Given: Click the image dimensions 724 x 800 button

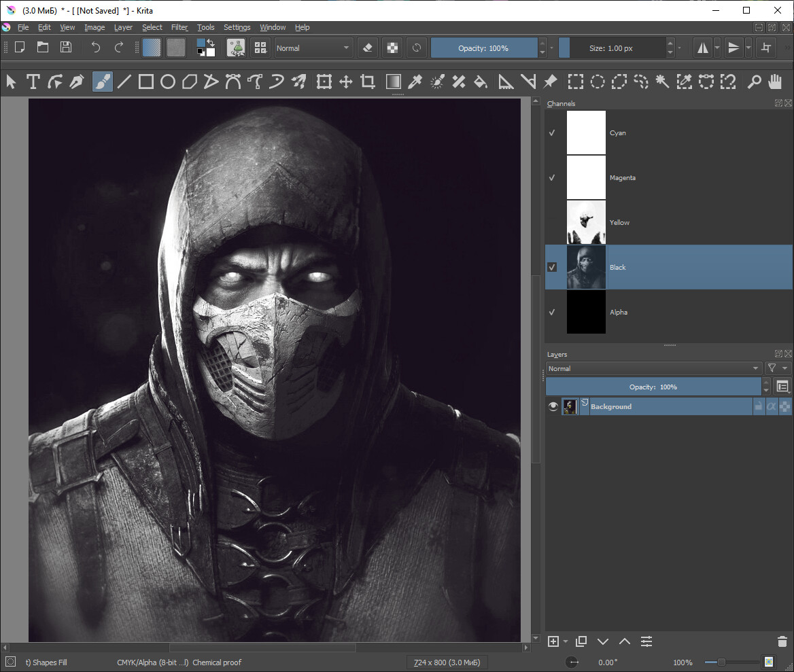Looking at the screenshot, I should [447, 662].
